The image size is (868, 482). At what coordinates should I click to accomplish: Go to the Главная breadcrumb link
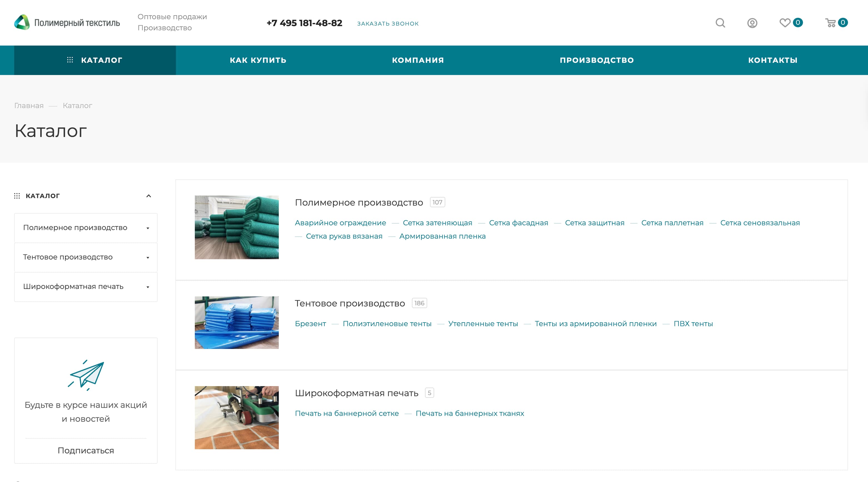[29, 105]
